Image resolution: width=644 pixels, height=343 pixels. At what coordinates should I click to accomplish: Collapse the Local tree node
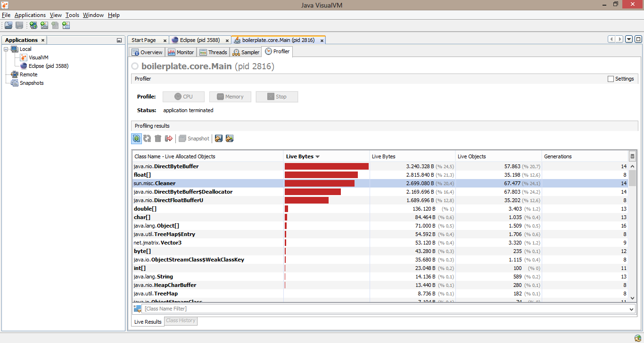pyautogui.click(x=7, y=49)
